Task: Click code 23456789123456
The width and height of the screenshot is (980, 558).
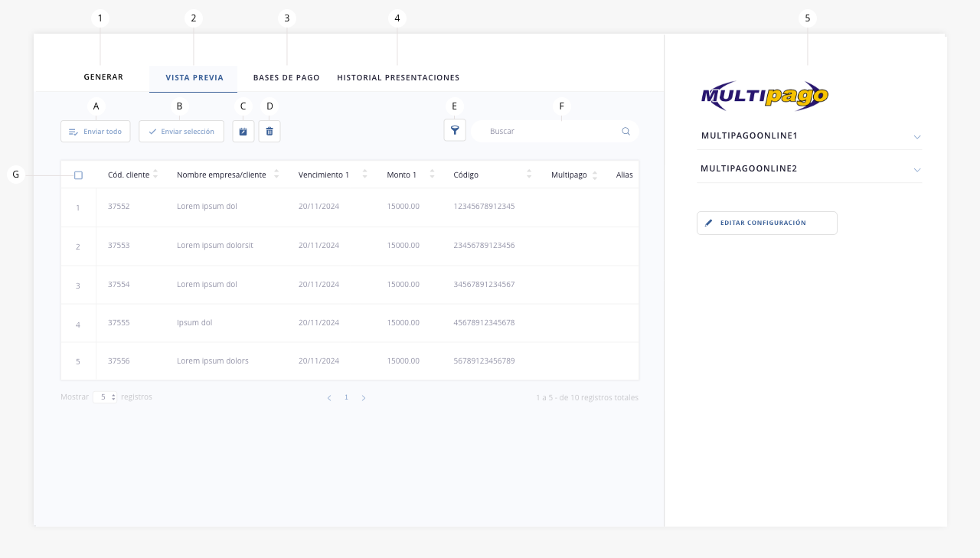Action: tap(484, 246)
